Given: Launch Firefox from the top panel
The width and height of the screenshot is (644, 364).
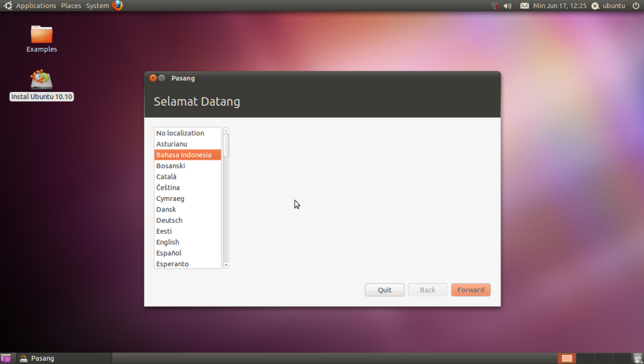Looking at the screenshot, I should tap(118, 5).
